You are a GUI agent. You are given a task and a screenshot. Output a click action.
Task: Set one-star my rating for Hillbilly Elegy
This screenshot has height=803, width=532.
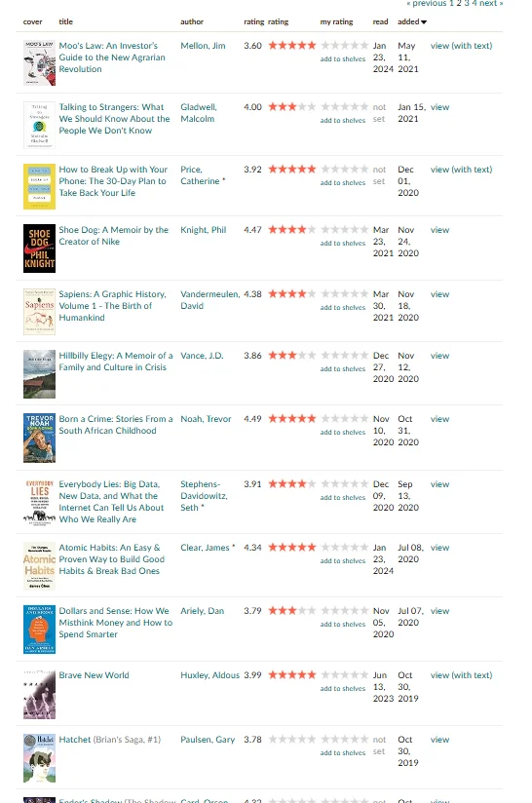pos(325,356)
